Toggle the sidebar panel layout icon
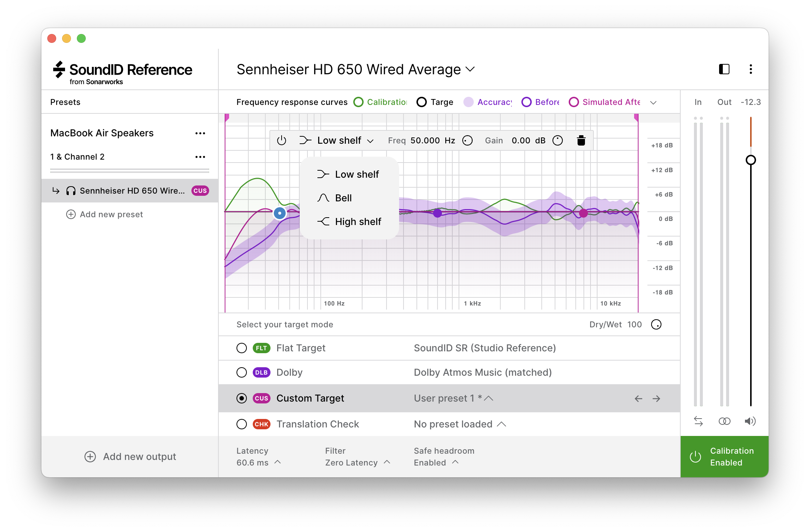Viewport: 810px width, 532px height. click(x=724, y=69)
